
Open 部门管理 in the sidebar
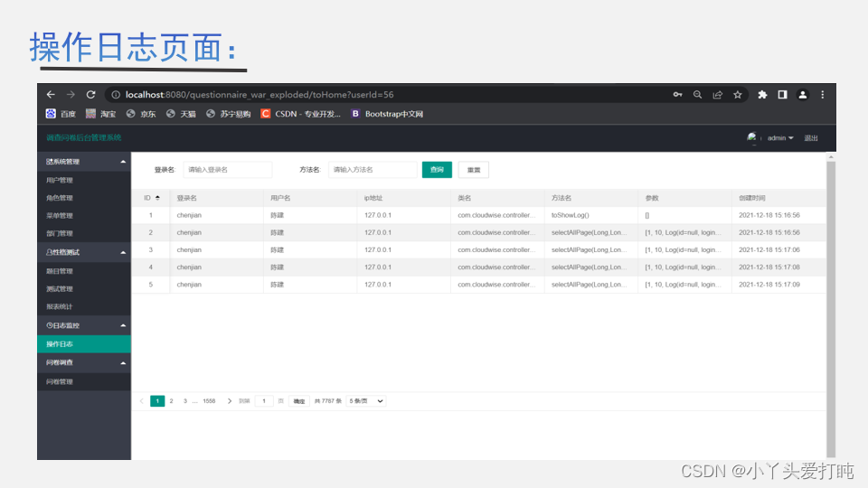click(60, 233)
